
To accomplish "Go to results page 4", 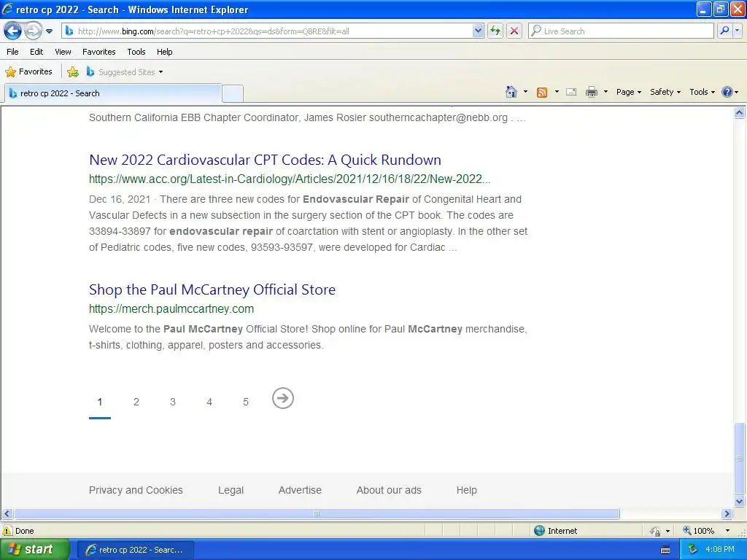I will click(x=209, y=402).
